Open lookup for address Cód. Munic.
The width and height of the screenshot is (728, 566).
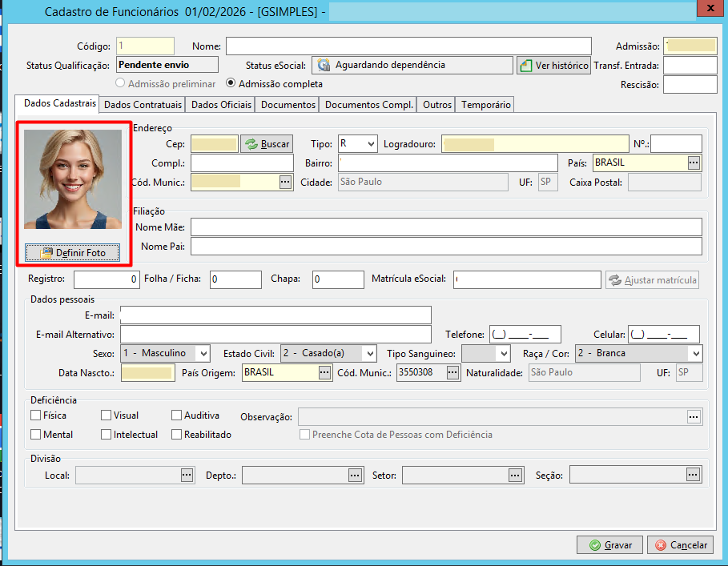point(285,183)
